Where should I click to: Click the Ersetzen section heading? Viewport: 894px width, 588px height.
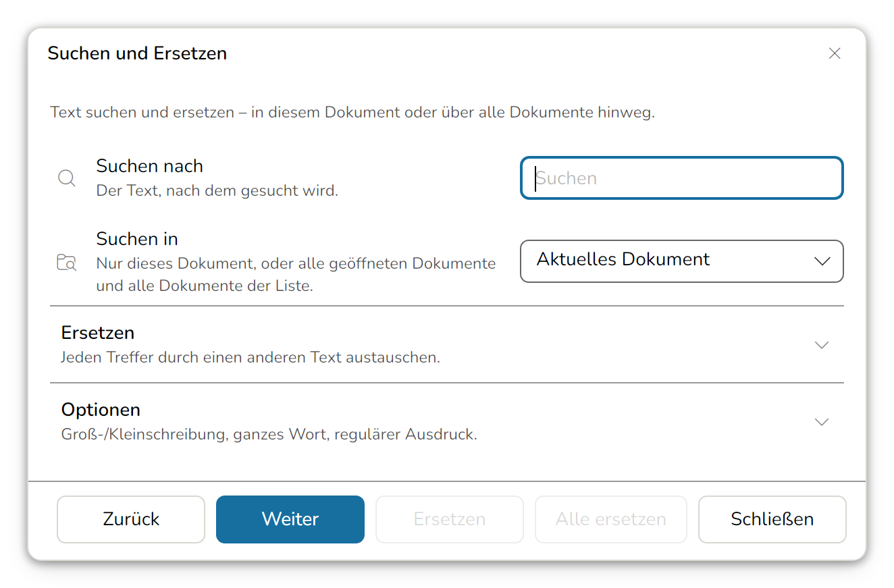pyautogui.click(x=98, y=333)
